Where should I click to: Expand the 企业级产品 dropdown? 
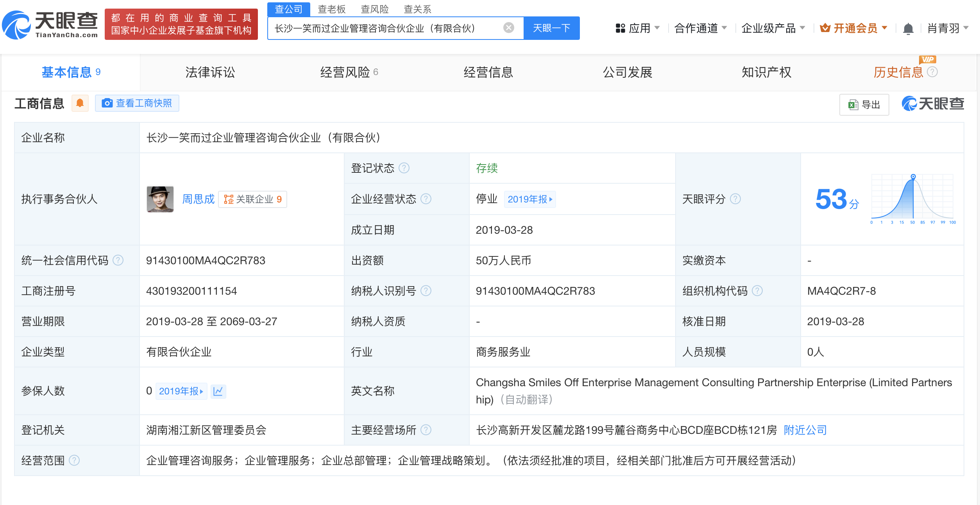(x=773, y=28)
